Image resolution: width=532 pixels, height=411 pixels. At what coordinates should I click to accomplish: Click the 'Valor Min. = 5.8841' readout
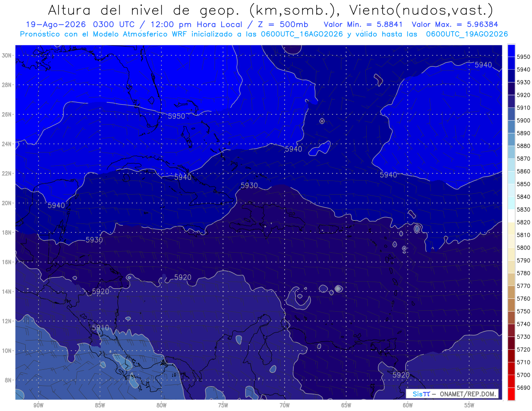coord(364,24)
